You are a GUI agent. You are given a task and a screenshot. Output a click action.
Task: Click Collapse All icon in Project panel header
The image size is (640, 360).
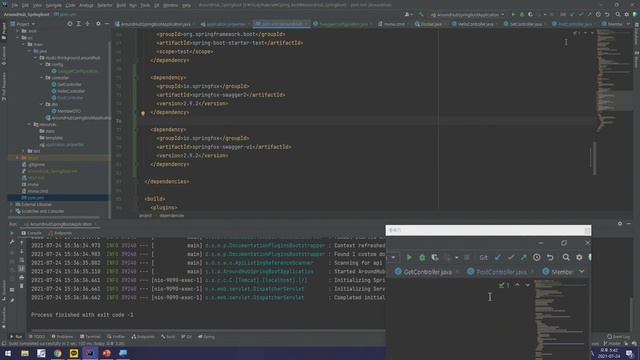pos(87,24)
